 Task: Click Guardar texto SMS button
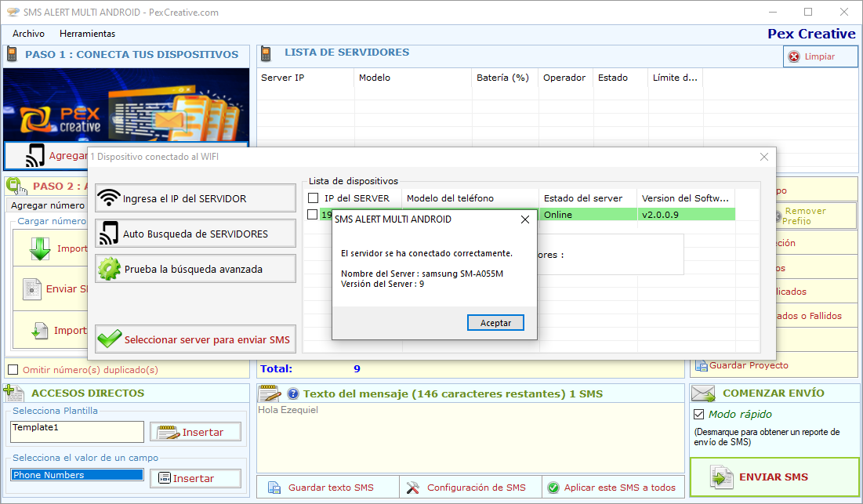click(x=328, y=487)
